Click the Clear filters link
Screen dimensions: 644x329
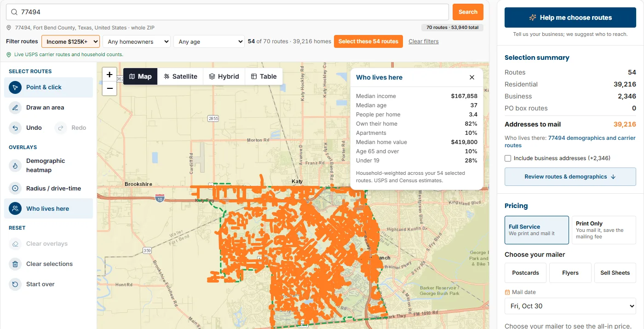(x=424, y=41)
